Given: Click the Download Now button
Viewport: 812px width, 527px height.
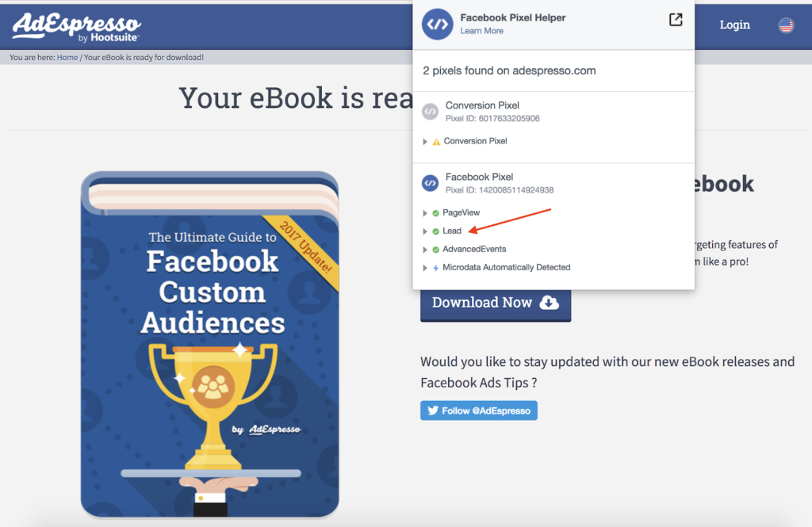Looking at the screenshot, I should (x=496, y=304).
